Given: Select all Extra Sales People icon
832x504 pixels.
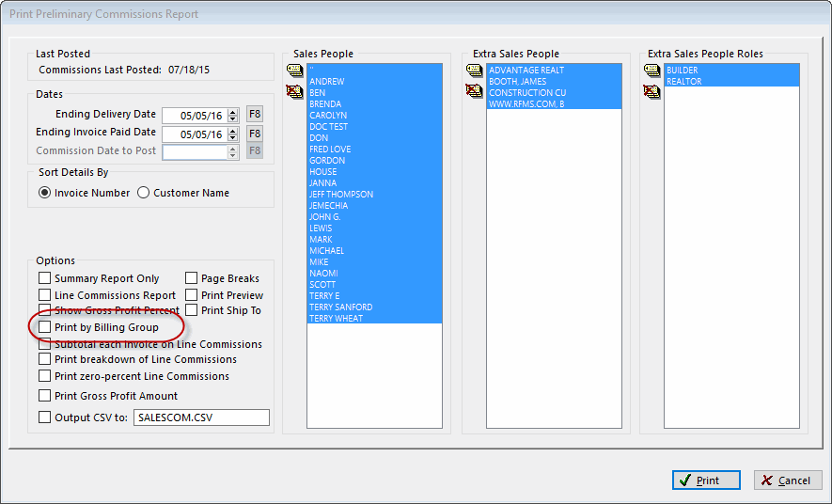Looking at the screenshot, I should [475, 70].
